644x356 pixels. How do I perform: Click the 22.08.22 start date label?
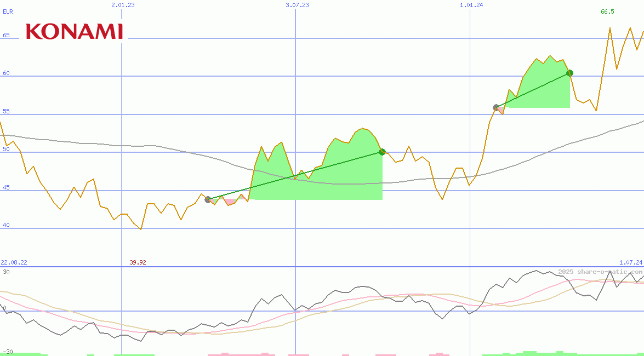click(14, 262)
